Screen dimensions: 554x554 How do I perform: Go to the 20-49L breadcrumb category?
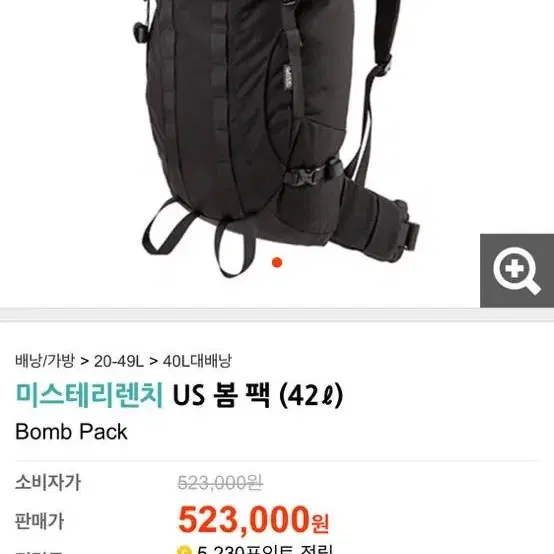point(119,361)
